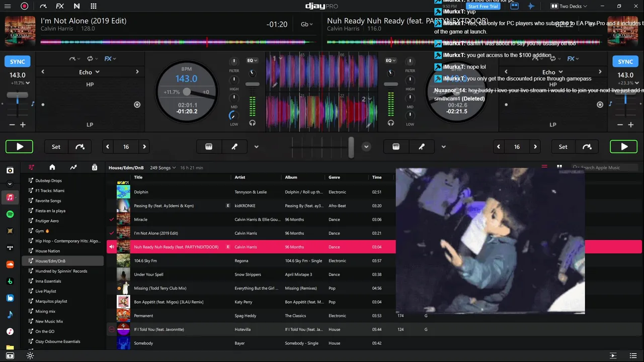Open right deck EQ mode dropdown
644x362 pixels.
(391, 60)
